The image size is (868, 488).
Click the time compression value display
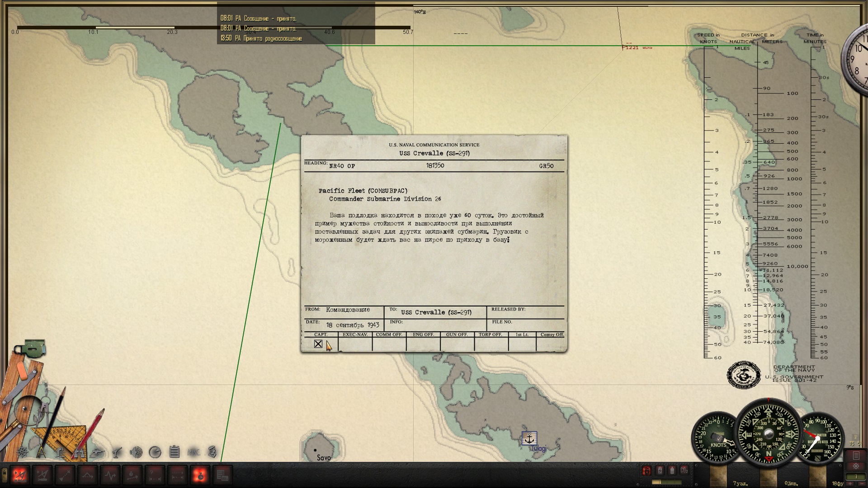click(x=856, y=477)
